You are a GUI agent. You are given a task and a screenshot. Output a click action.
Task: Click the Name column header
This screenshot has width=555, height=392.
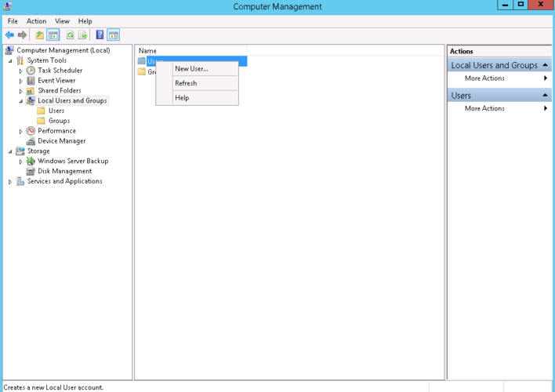tap(147, 50)
